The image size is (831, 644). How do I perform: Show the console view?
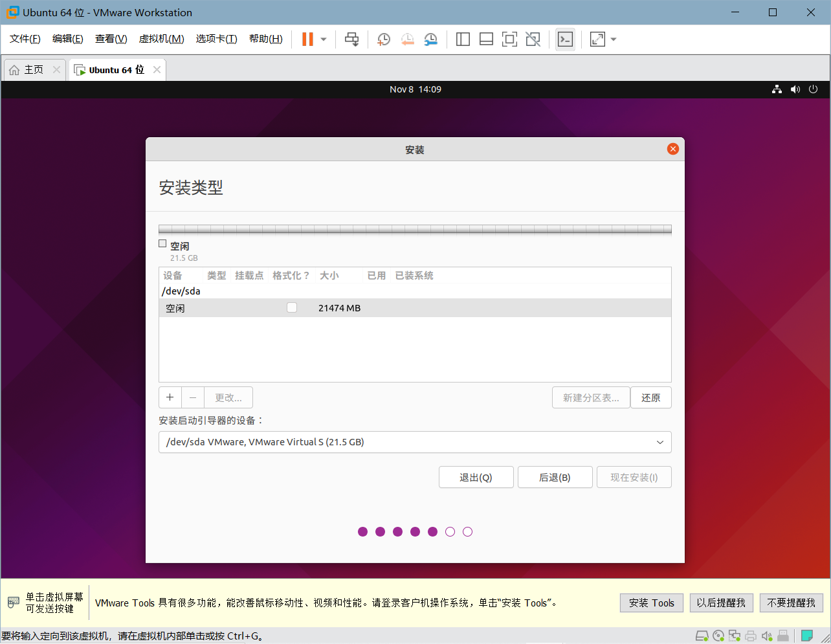pos(565,39)
